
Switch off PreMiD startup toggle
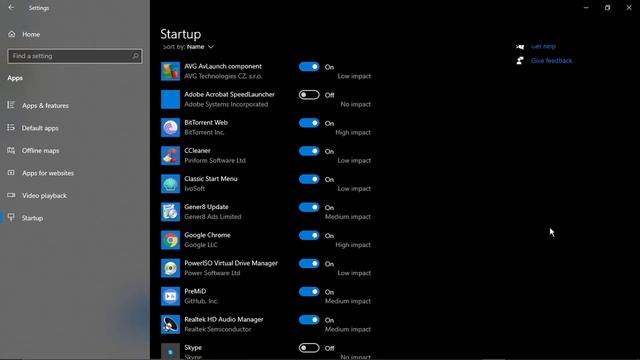(309, 292)
